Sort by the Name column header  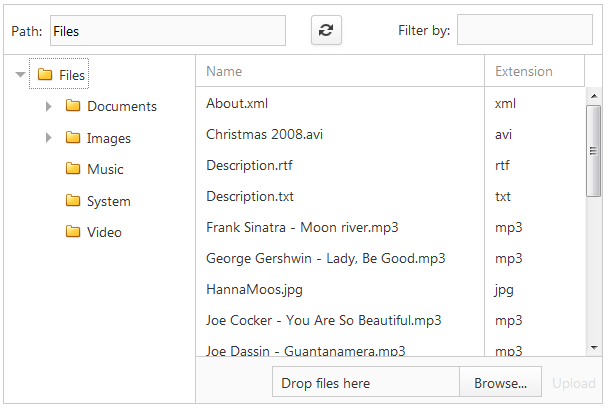[340, 71]
